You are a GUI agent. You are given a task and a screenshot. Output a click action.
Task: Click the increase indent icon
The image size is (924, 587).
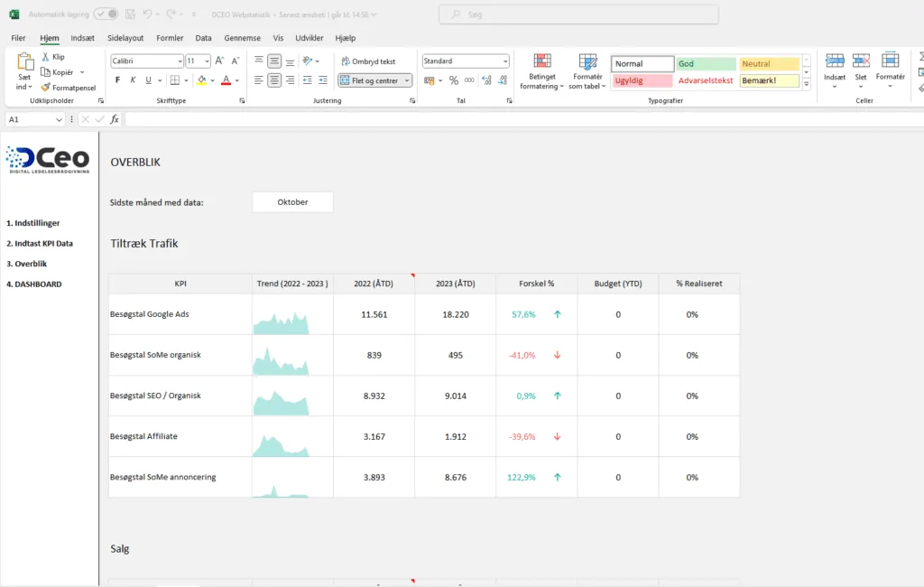click(x=323, y=80)
